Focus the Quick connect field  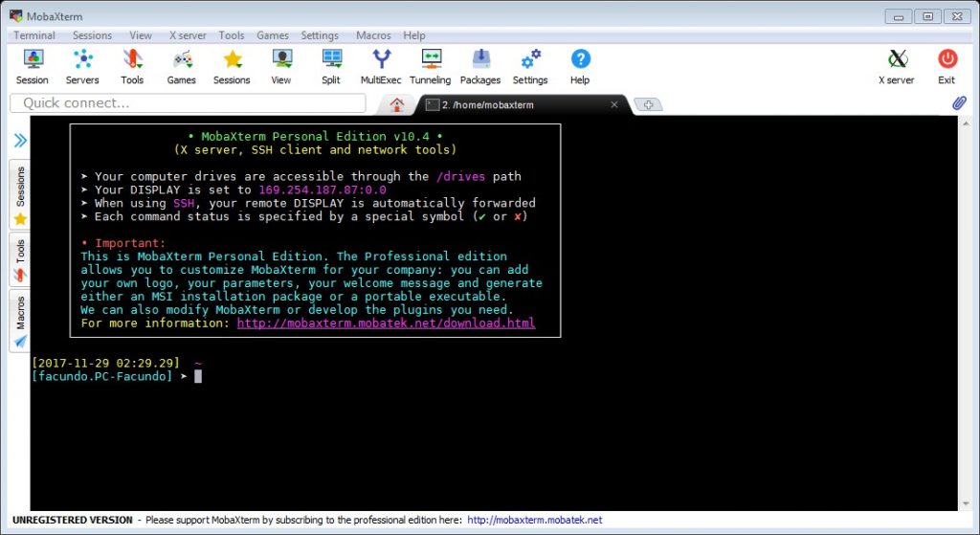188,103
